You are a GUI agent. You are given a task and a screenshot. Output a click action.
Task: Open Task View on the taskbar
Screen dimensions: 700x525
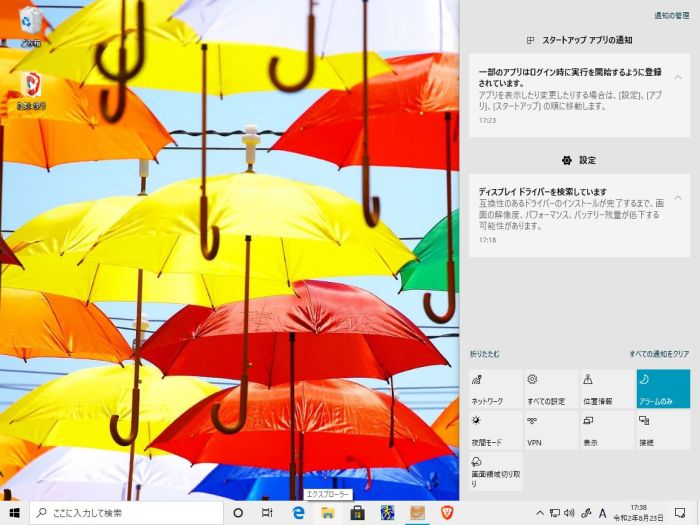pos(267,513)
